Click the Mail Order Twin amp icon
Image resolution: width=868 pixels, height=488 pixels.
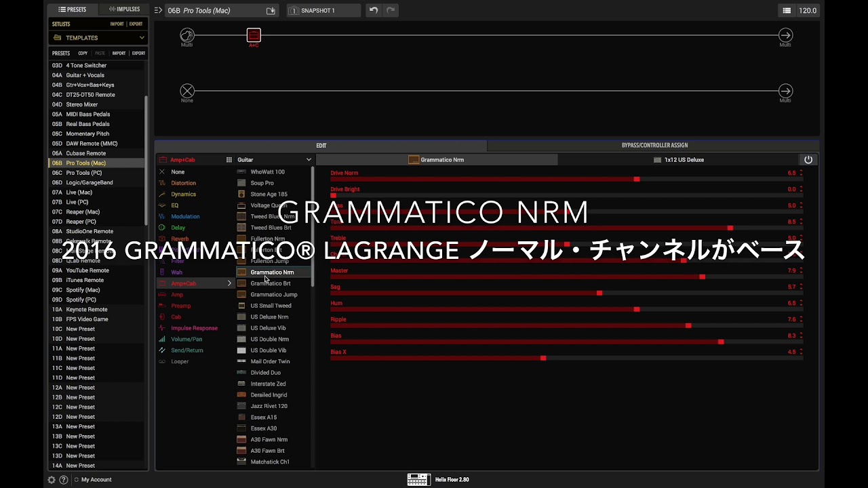pos(241,361)
